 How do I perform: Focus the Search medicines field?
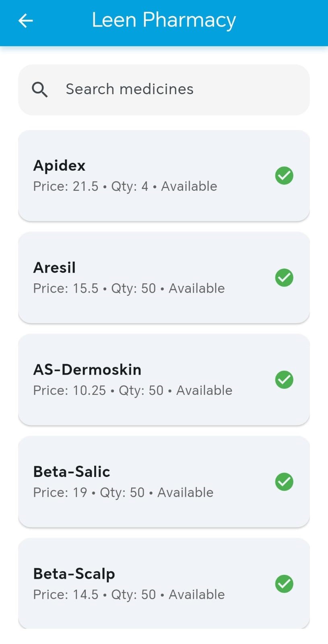164,90
